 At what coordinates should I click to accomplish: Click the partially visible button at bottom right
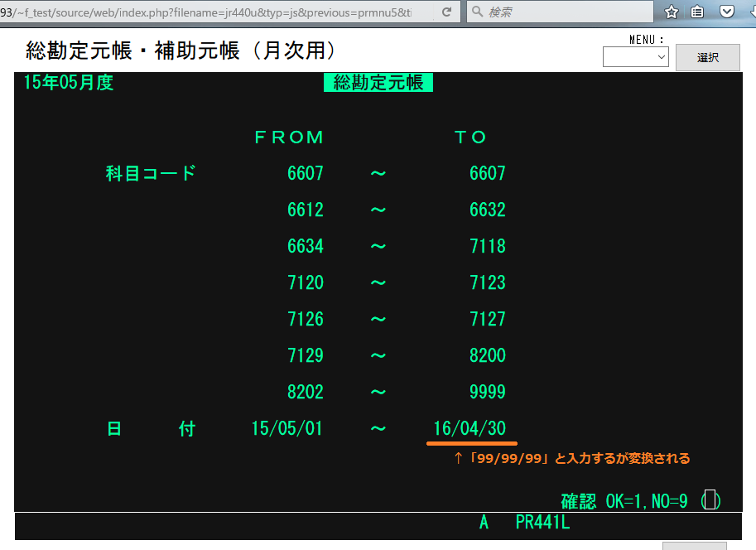point(694,546)
